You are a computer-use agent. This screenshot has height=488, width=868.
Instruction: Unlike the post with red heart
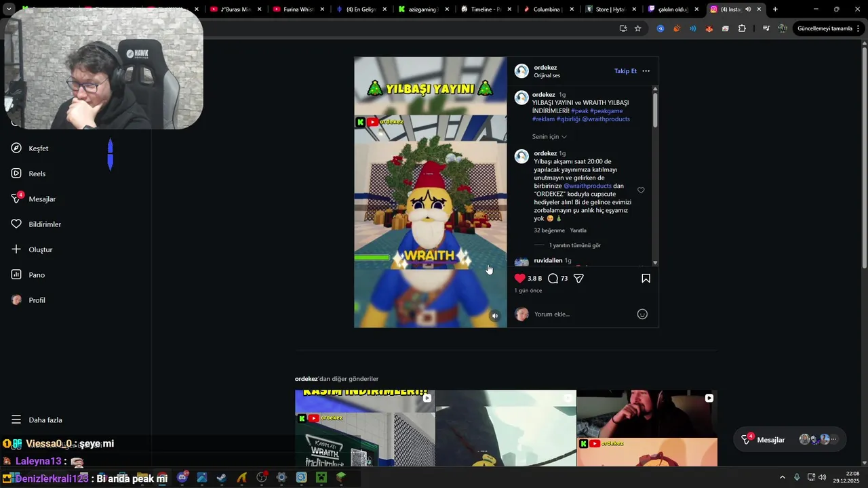click(520, 278)
